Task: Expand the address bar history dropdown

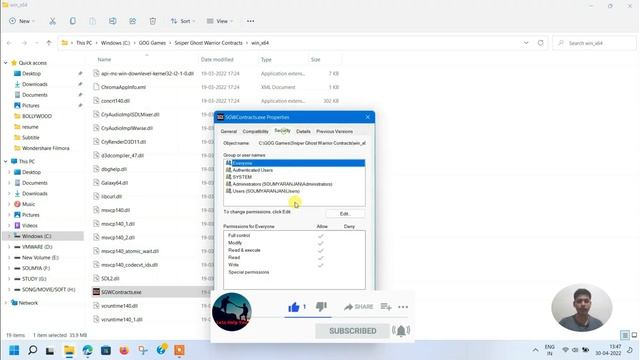Action: (526, 43)
